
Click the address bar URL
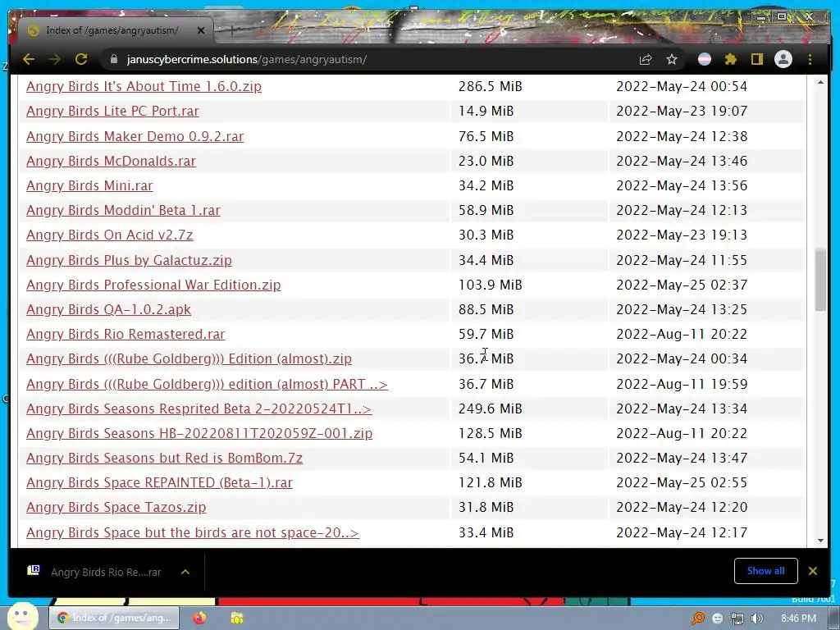[246, 59]
